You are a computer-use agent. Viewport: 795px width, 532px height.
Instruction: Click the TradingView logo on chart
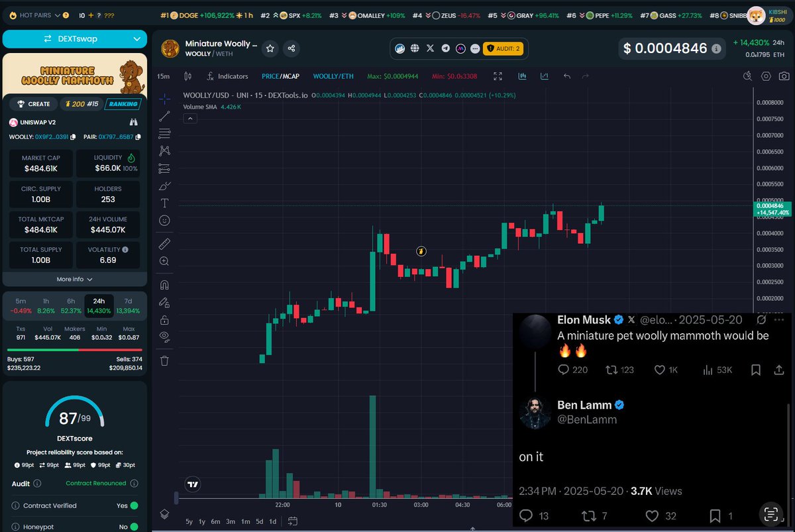[193, 484]
